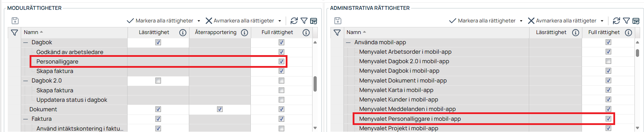Image resolution: width=644 pixels, height=132 pixels.
Task: Collapse the Använda mobil-app node
Action: [x=348, y=42]
